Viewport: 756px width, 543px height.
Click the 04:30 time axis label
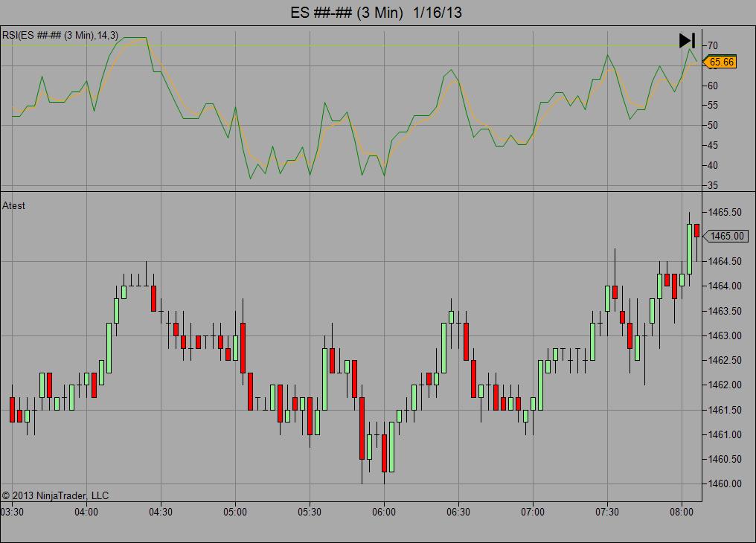(x=161, y=512)
